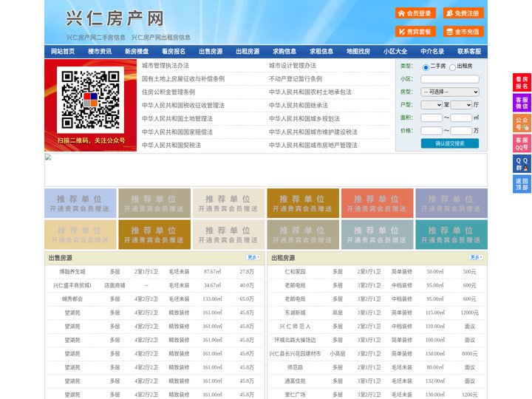This screenshot has height=399, width=532.
Task: Open the 出售房源 navigation item
Action: [211, 51]
